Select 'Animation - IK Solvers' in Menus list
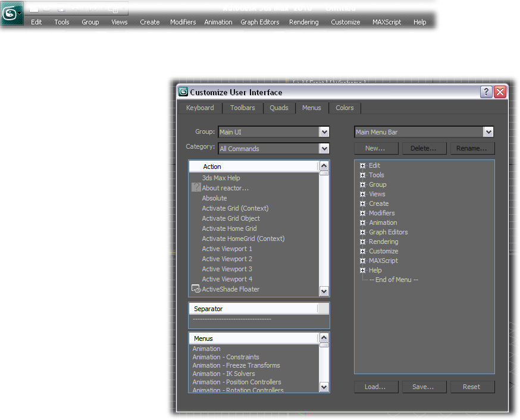Screen dimensions: 520x420 (x=224, y=374)
